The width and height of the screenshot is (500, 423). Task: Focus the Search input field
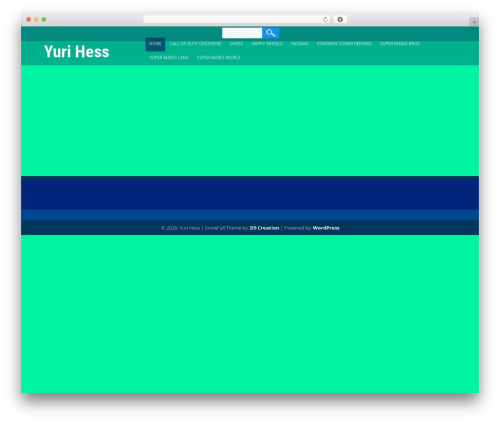click(x=242, y=33)
